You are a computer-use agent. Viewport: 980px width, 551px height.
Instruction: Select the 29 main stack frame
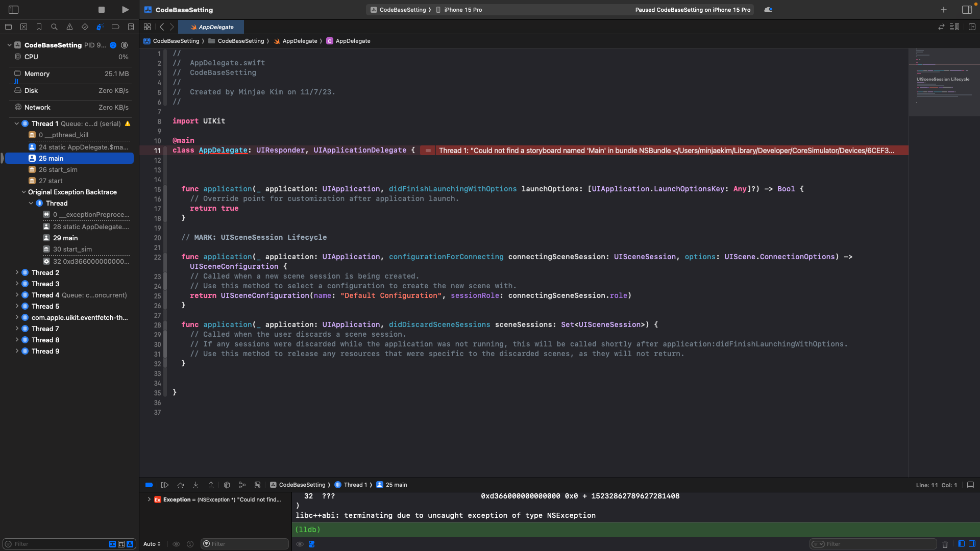65,238
